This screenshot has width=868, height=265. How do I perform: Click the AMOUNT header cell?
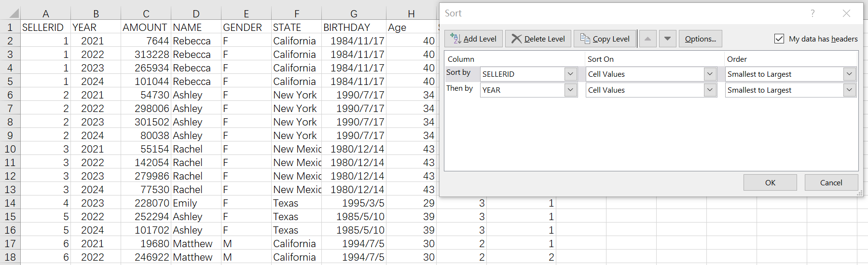coord(145,28)
